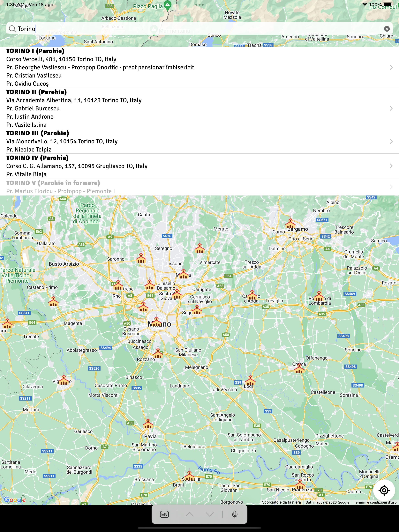This screenshot has height=532, width=399.
Task: Tap battery status indicator
Action: point(388,4)
